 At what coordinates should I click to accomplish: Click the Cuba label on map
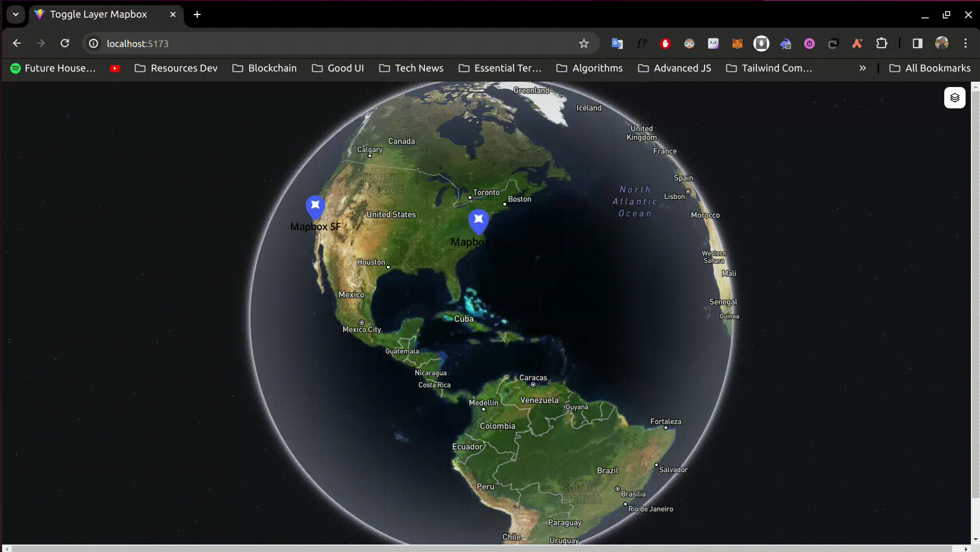click(464, 319)
